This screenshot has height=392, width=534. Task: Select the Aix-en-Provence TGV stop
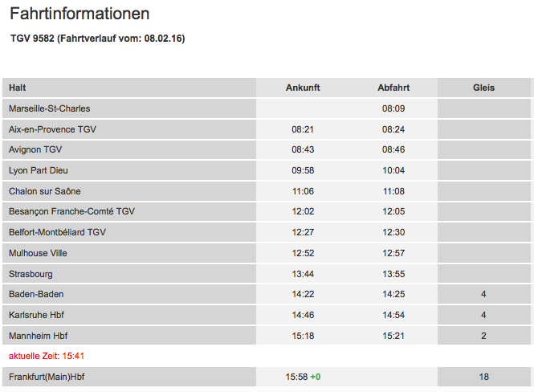(x=52, y=129)
